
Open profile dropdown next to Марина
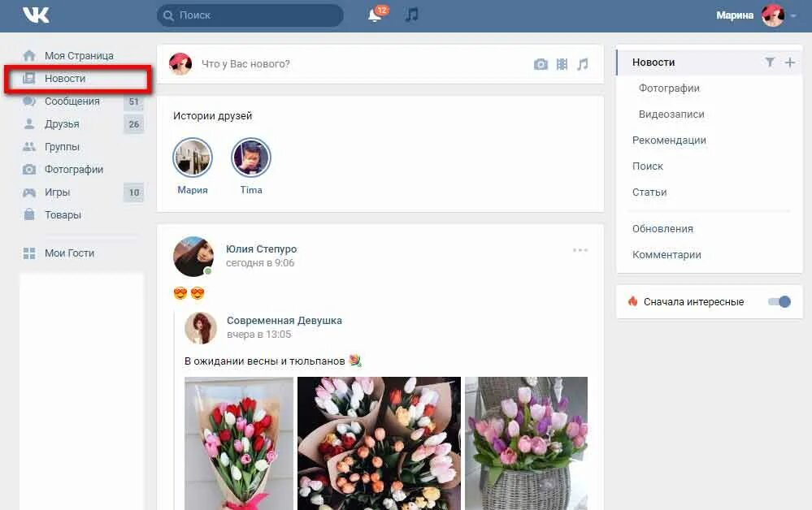pyautogui.click(x=793, y=15)
